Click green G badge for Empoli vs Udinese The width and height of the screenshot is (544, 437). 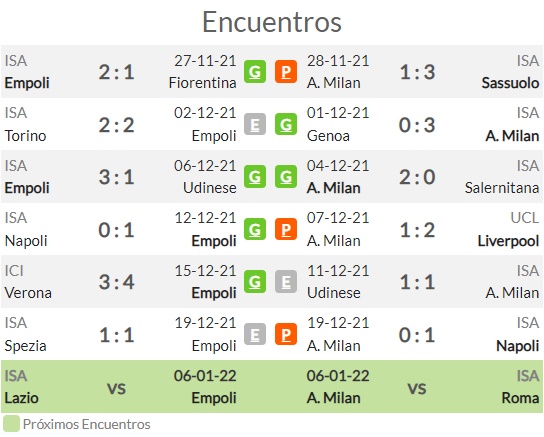click(255, 177)
